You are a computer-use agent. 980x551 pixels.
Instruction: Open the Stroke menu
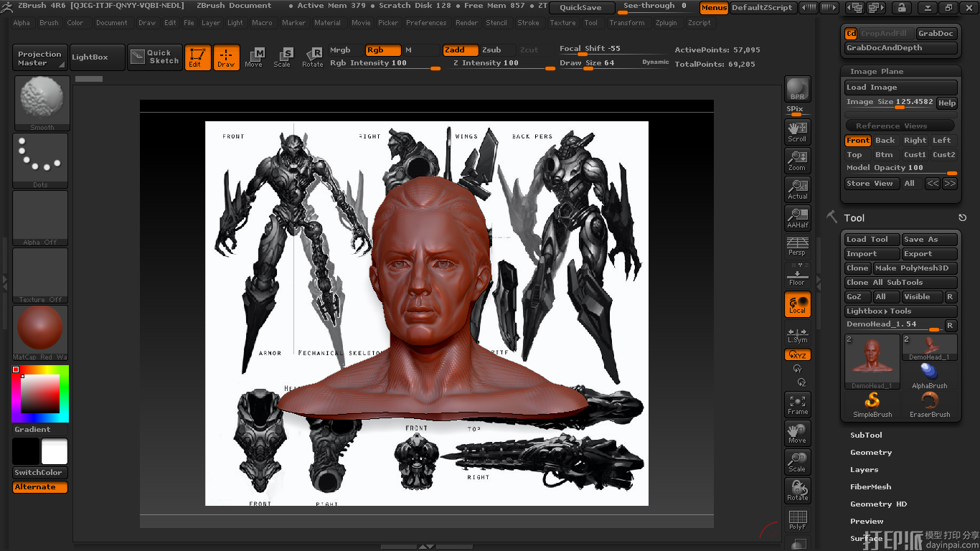point(528,23)
